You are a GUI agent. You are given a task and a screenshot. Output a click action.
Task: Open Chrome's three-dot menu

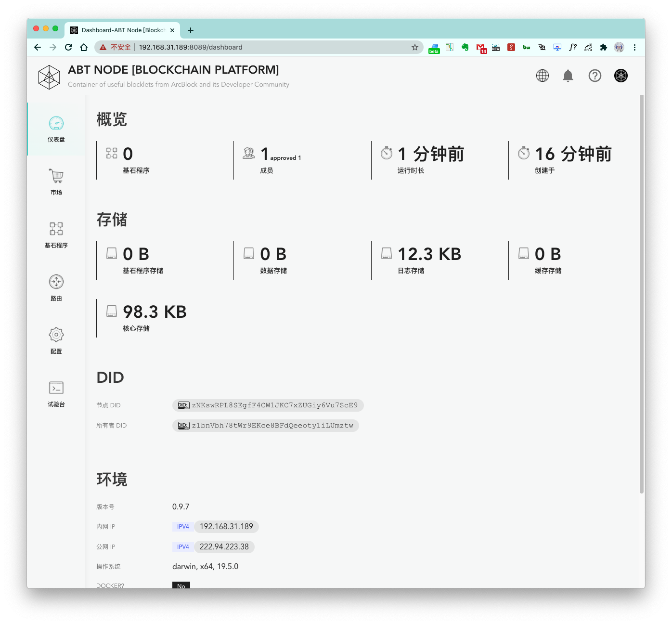634,47
